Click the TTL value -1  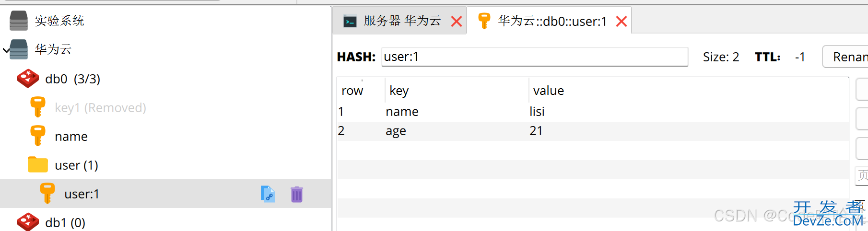tap(800, 57)
